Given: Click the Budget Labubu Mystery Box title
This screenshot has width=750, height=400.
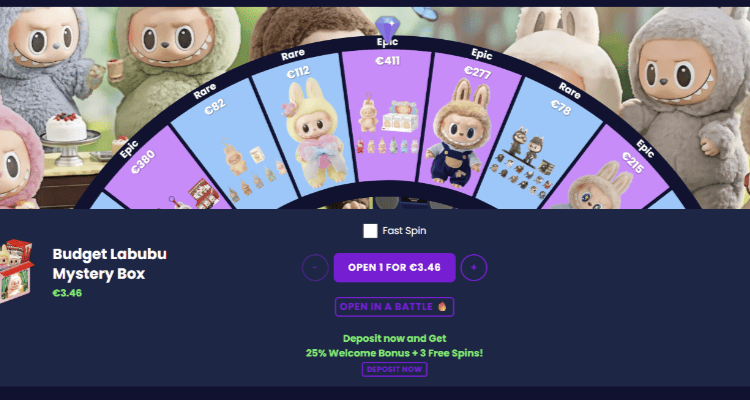Looking at the screenshot, I should point(110,264).
